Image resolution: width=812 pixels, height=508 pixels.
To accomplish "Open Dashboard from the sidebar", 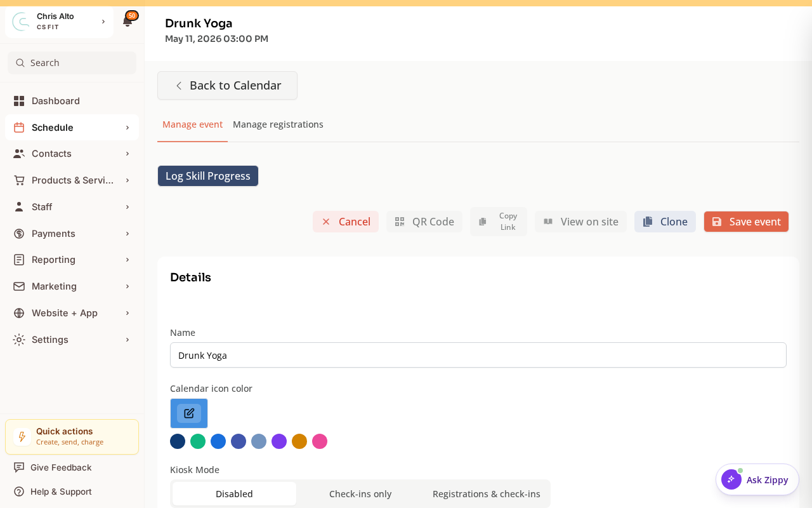I will pyautogui.click(x=72, y=101).
